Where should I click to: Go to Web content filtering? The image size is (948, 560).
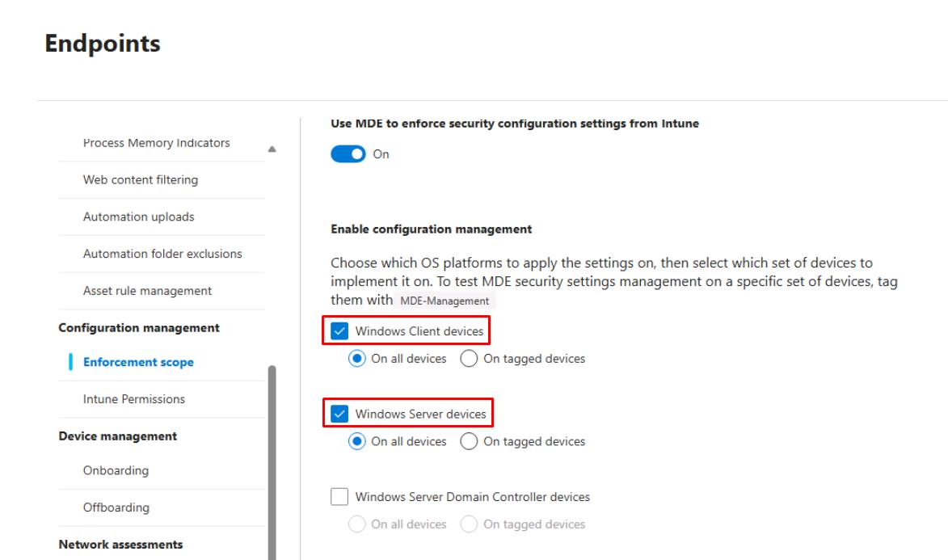140,180
